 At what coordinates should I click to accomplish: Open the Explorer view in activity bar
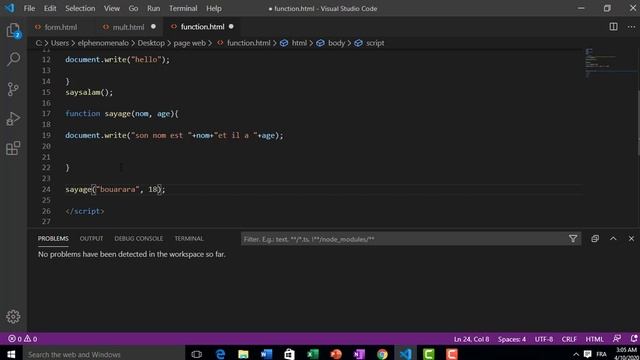13,31
